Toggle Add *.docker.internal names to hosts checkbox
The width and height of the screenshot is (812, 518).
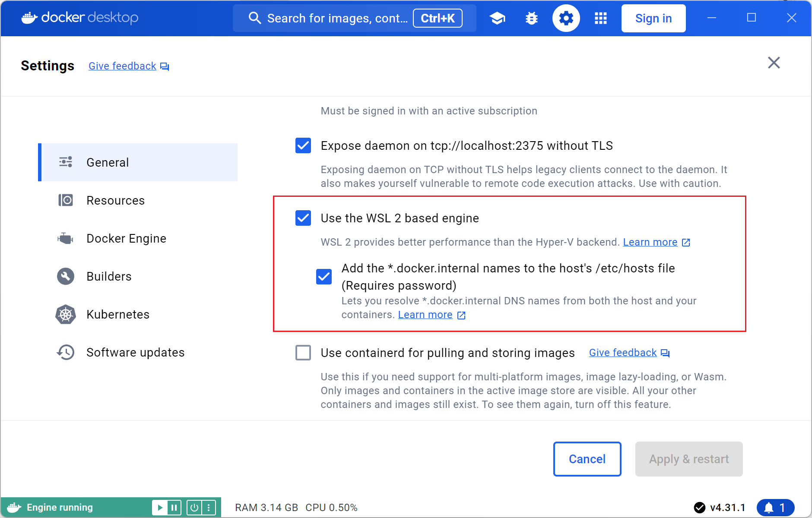click(324, 277)
